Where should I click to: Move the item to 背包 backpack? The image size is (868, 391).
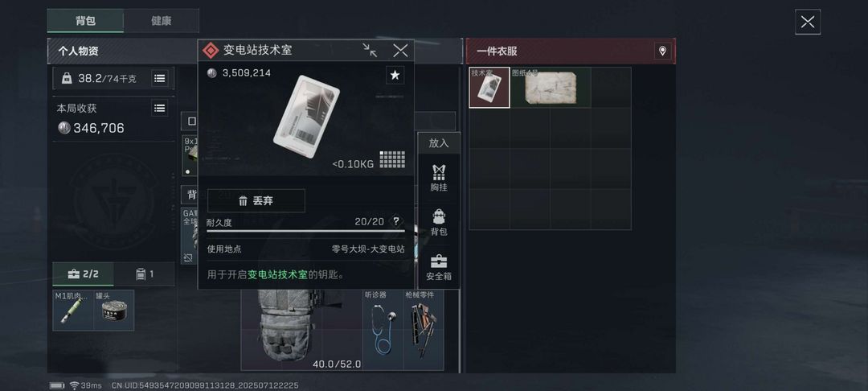coord(439,222)
